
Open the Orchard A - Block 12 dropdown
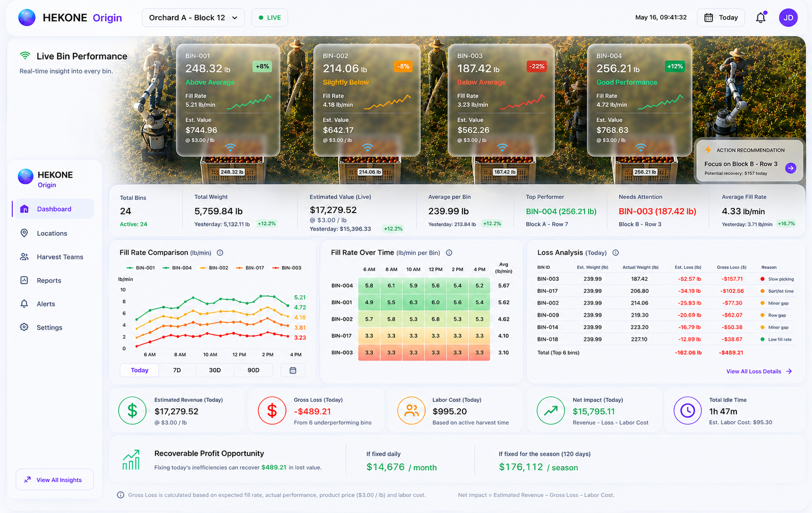[x=193, y=18]
